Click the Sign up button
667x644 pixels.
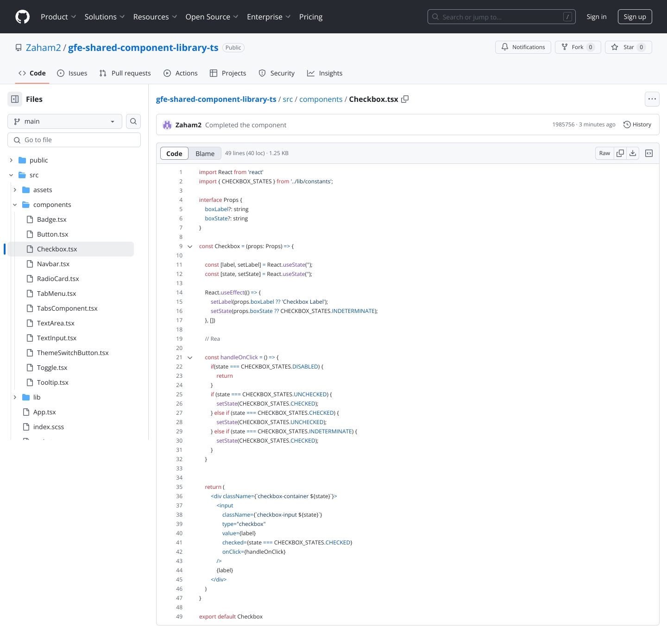pos(635,17)
